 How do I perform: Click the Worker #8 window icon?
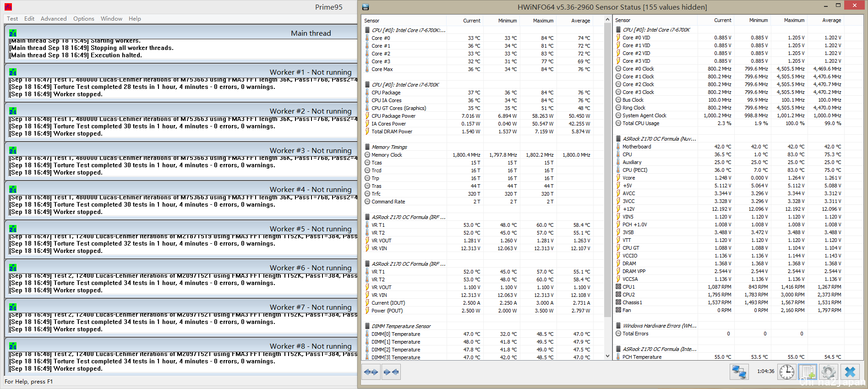(13, 346)
